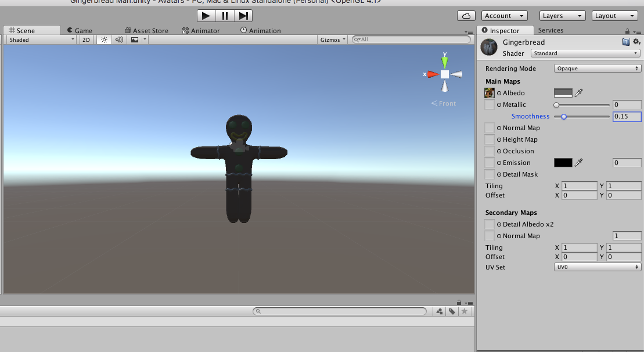The width and height of the screenshot is (644, 352).
Task: Open material help reference icon
Action: pos(626,42)
